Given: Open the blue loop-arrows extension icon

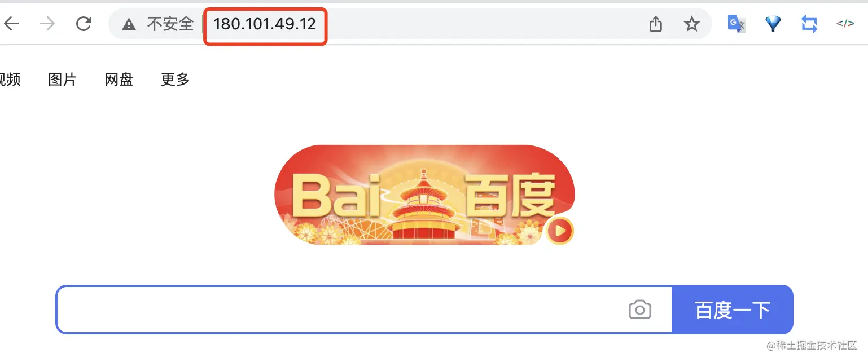Looking at the screenshot, I should click(809, 24).
